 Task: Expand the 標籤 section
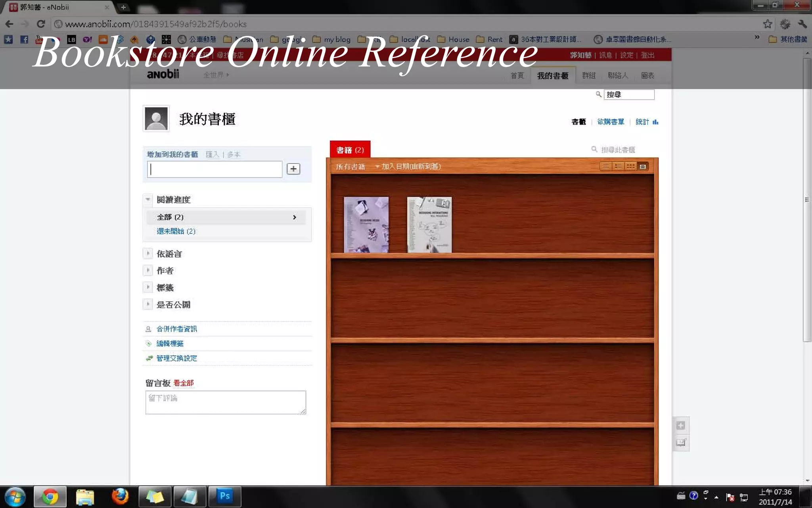(147, 287)
